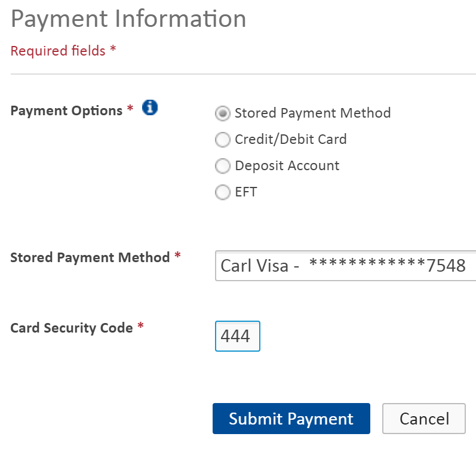476x452 pixels.
Task: Click the red asterisk after Card Security Code
Action: [140, 326]
